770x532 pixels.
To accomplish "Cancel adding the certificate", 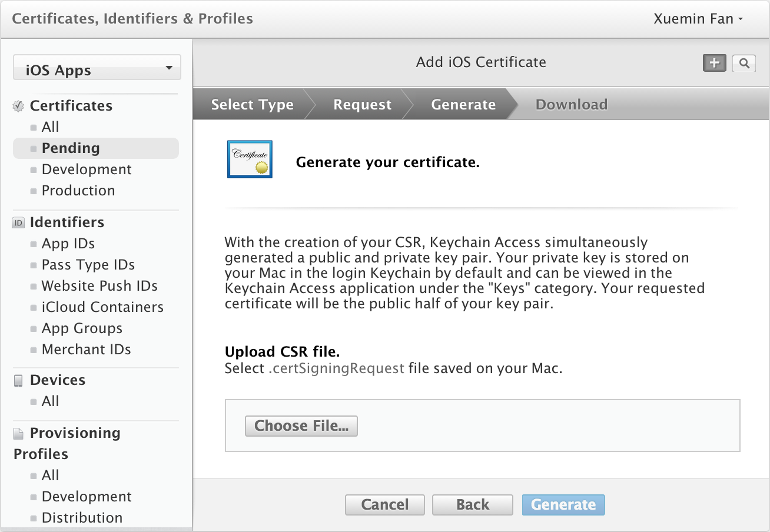I will [385, 504].
